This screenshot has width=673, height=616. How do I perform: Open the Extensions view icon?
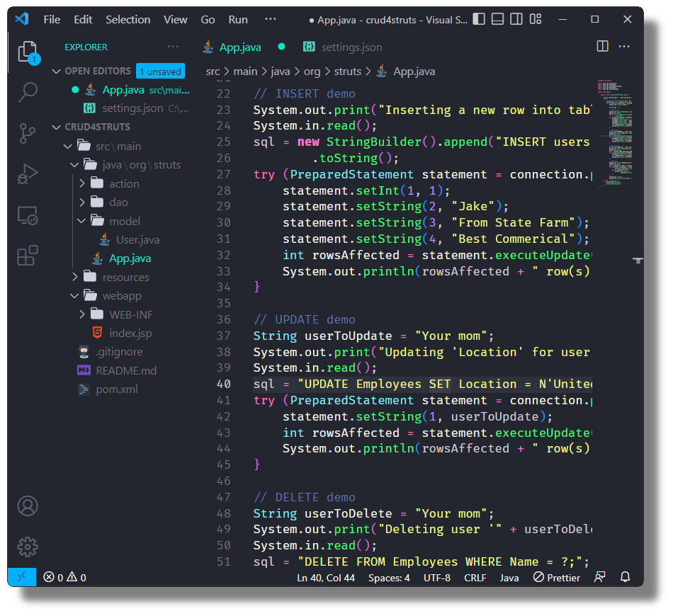[28, 255]
